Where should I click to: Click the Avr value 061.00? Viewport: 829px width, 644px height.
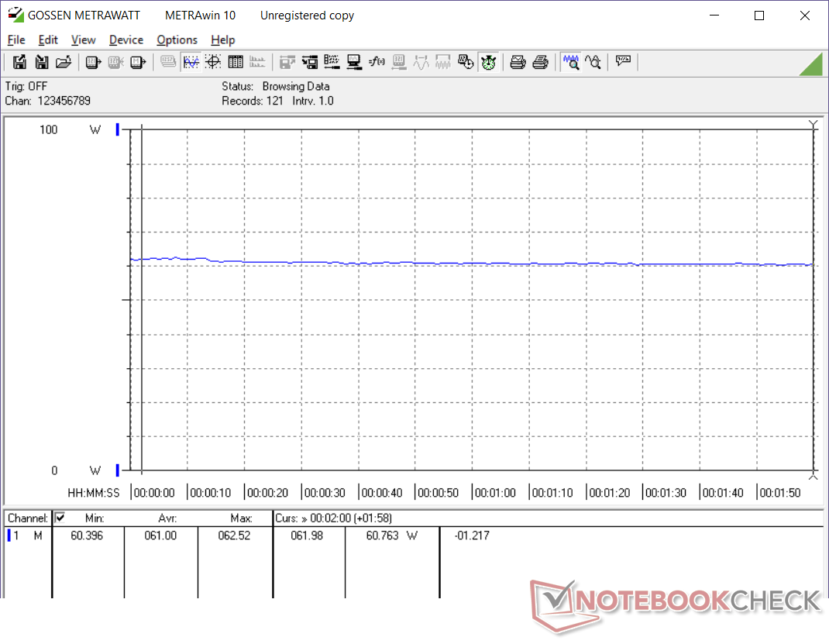click(x=160, y=536)
